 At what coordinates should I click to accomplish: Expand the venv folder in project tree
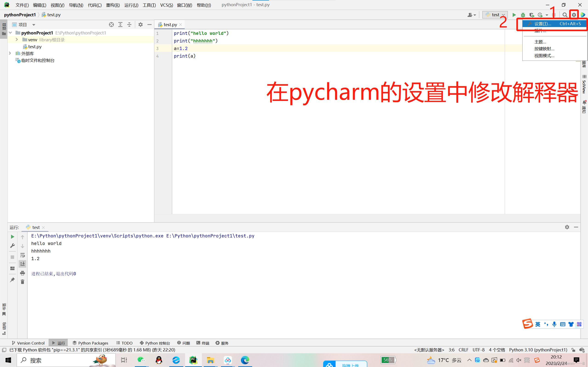tap(17, 39)
